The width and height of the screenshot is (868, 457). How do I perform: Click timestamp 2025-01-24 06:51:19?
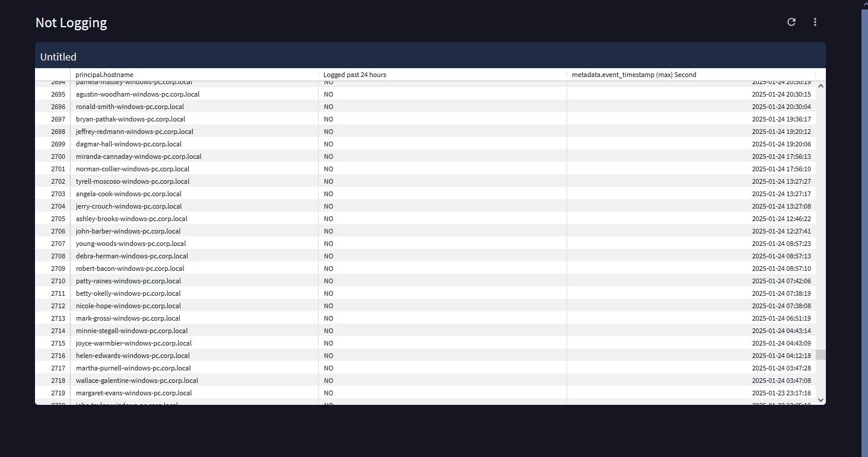coord(781,318)
